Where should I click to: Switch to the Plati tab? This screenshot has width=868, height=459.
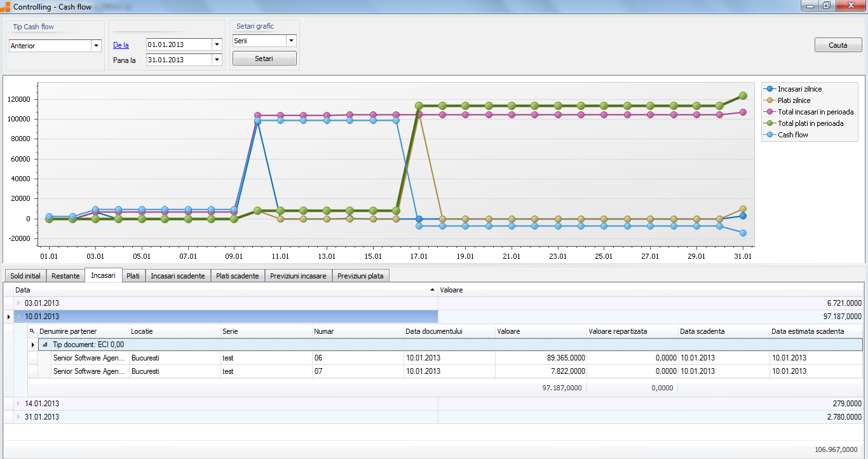(133, 276)
